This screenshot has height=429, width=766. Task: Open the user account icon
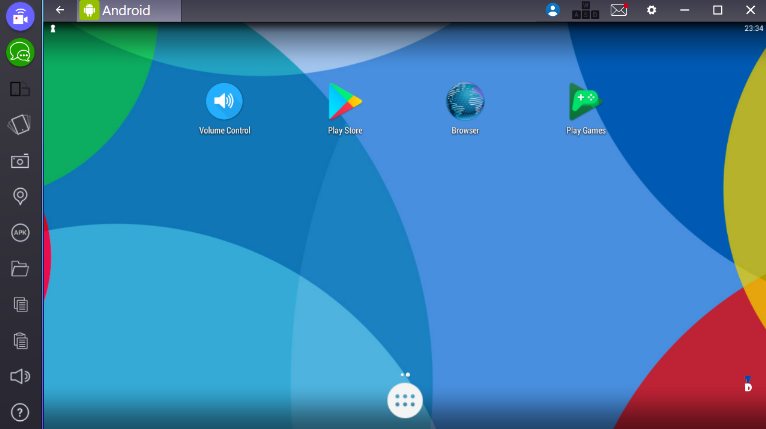[x=553, y=10]
